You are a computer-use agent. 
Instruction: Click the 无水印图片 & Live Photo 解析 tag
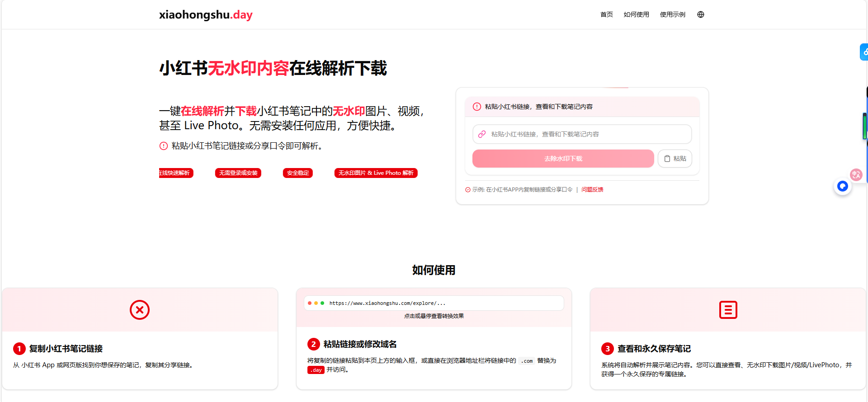[376, 173]
